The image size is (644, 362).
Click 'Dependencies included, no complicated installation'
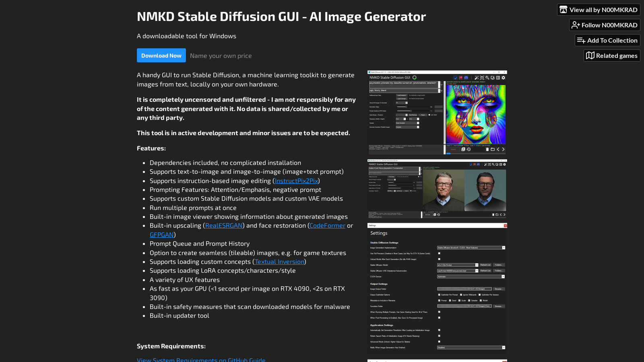pyautogui.click(x=225, y=163)
